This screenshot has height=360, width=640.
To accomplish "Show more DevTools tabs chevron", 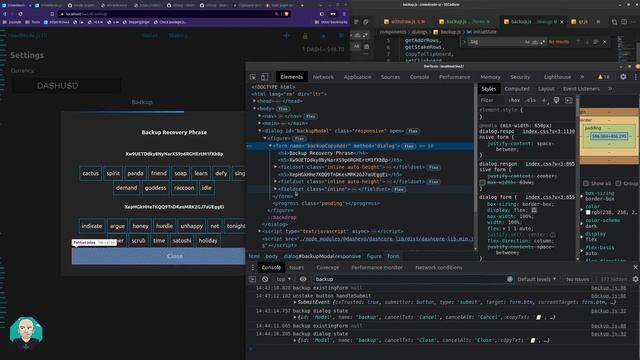I will [x=582, y=77].
